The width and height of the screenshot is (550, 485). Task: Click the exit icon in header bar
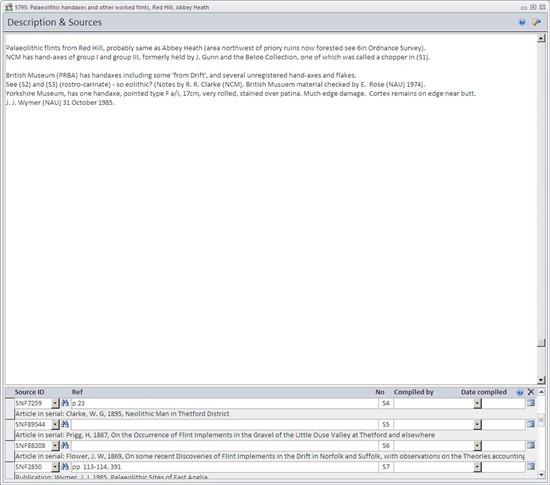[536, 22]
